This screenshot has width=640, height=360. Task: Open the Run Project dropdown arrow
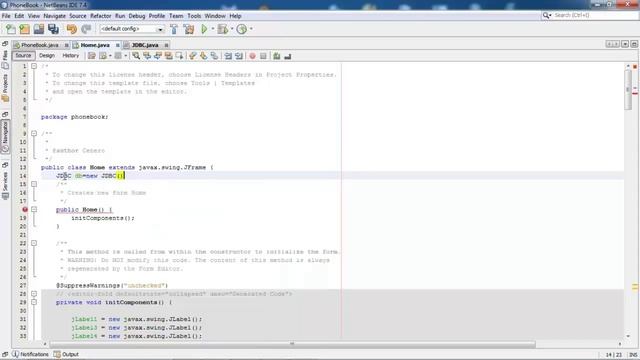coord(213,29)
